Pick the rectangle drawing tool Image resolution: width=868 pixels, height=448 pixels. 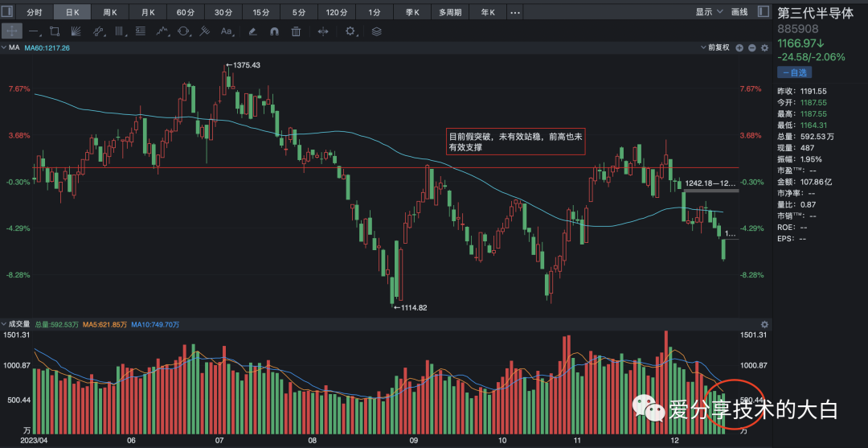(x=55, y=31)
